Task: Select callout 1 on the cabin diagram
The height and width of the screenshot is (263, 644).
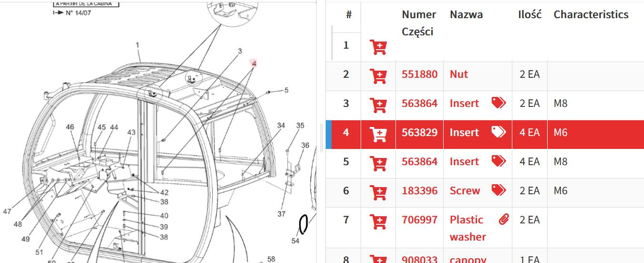Action: pyautogui.click(x=137, y=45)
